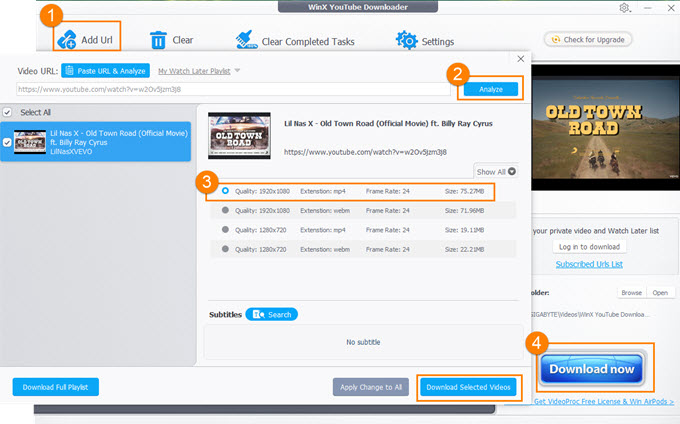Expand the My Watch Later Playlist dropdown arrow
Image resolution: width=680 pixels, height=424 pixels.
click(x=237, y=70)
